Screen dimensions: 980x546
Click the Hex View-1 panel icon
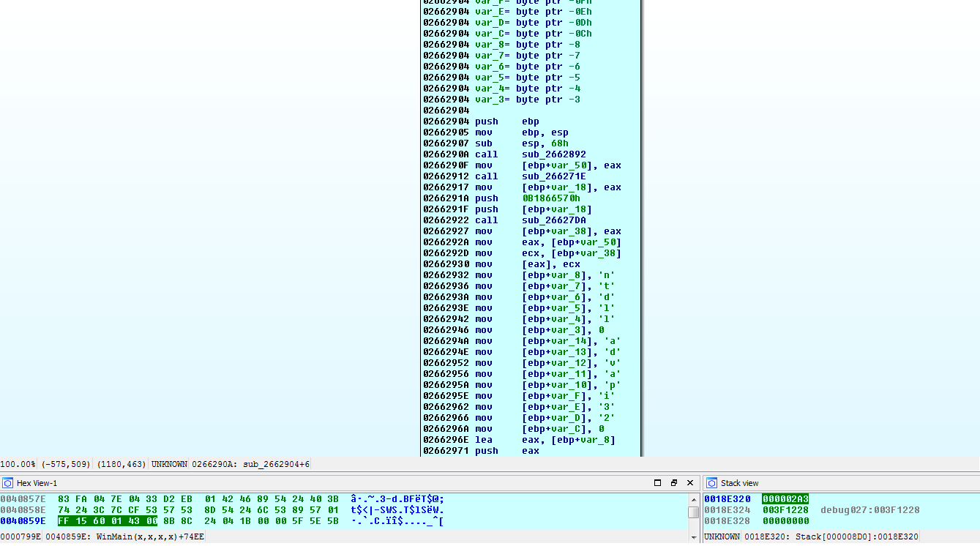pos(7,483)
